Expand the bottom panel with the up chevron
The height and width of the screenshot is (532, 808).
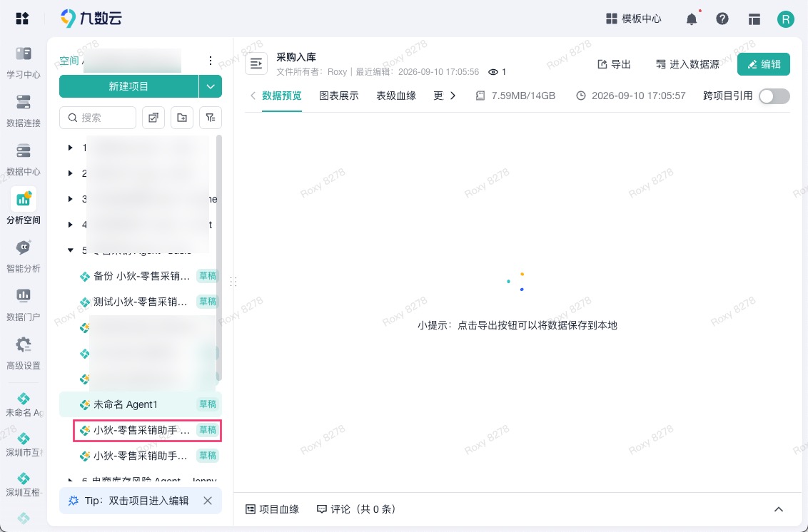tap(779, 509)
